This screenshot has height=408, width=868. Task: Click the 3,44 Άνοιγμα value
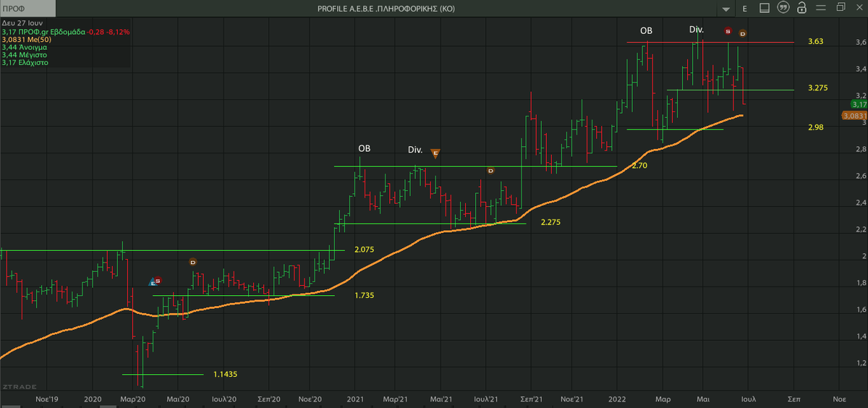26,48
